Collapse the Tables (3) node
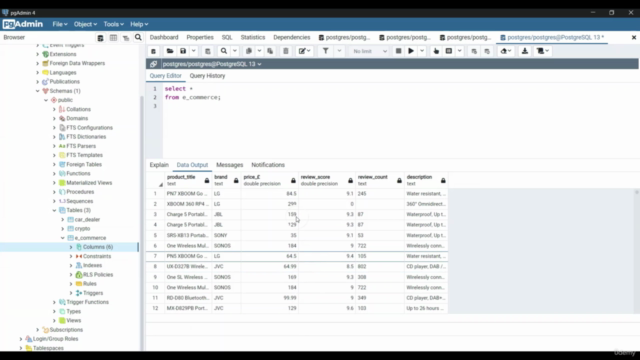The width and height of the screenshot is (640, 360). pyautogui.click(x=54, y=210)
